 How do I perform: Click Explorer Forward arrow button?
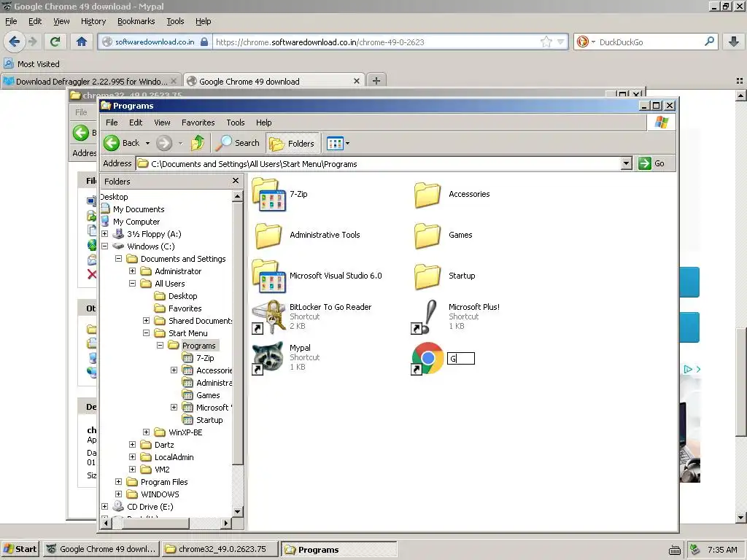(x=164, y=143)
